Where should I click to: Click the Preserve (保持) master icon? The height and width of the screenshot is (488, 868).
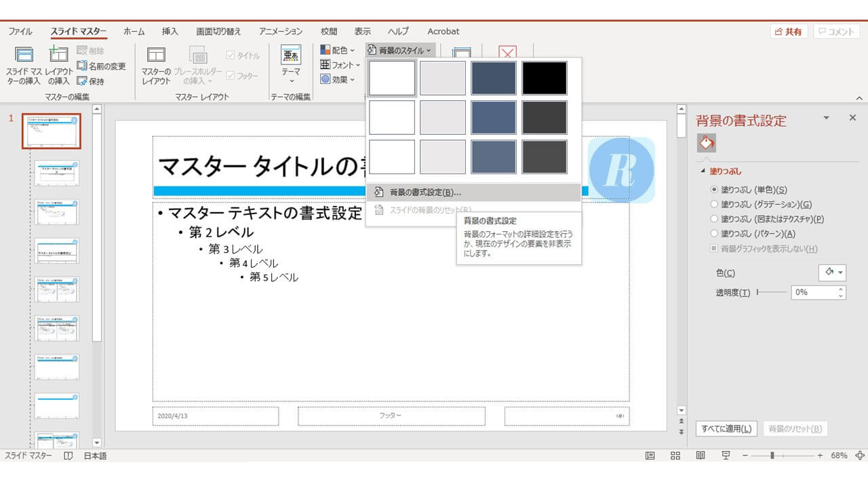pos(91,81)
